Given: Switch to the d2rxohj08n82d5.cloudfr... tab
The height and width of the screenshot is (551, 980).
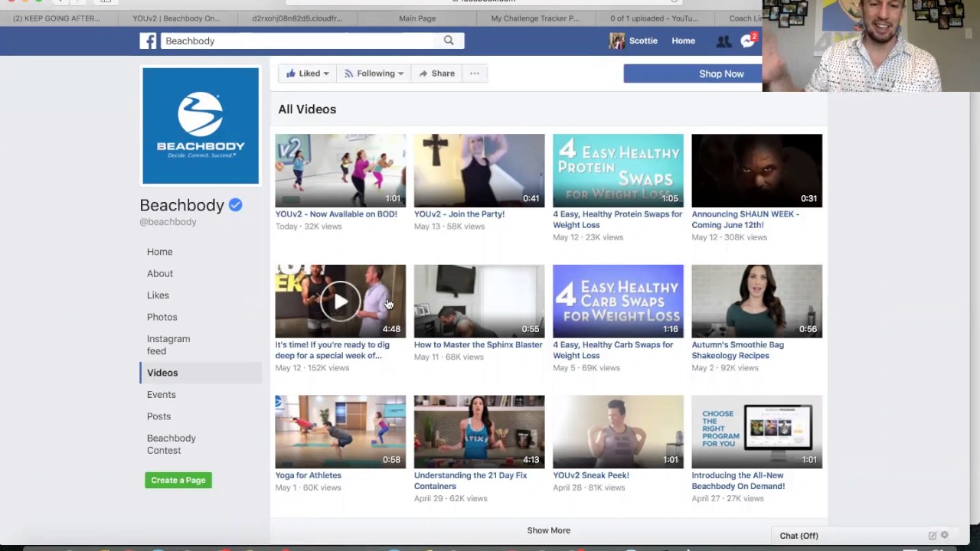Looking at the screenshot, I should click(x=297, y=18).
